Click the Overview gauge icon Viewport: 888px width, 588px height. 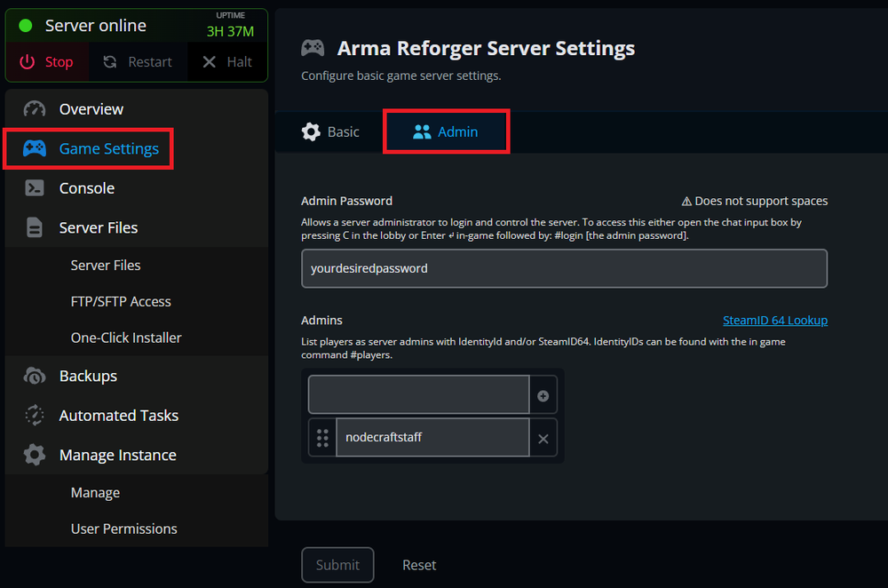click(x=35, y=108)
